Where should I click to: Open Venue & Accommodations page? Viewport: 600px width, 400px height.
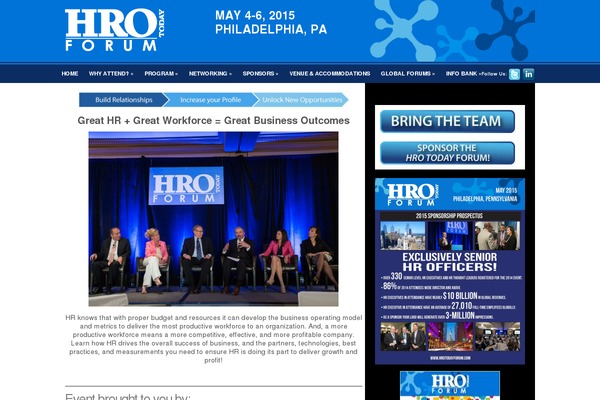329,73
